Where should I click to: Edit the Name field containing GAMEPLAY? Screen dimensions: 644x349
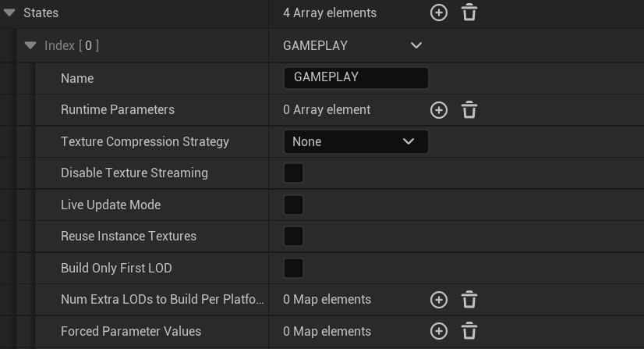[x=356, y=78]
